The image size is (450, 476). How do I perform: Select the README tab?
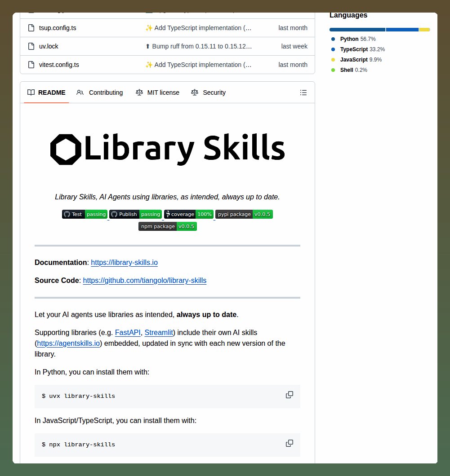(x=46, y=93)
